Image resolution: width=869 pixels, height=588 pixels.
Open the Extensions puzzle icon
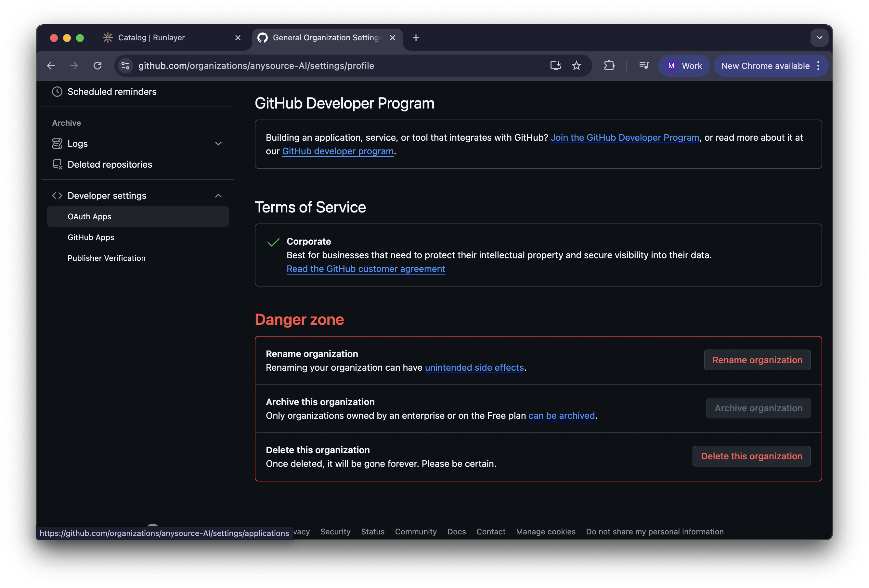[x=609, y=66]
